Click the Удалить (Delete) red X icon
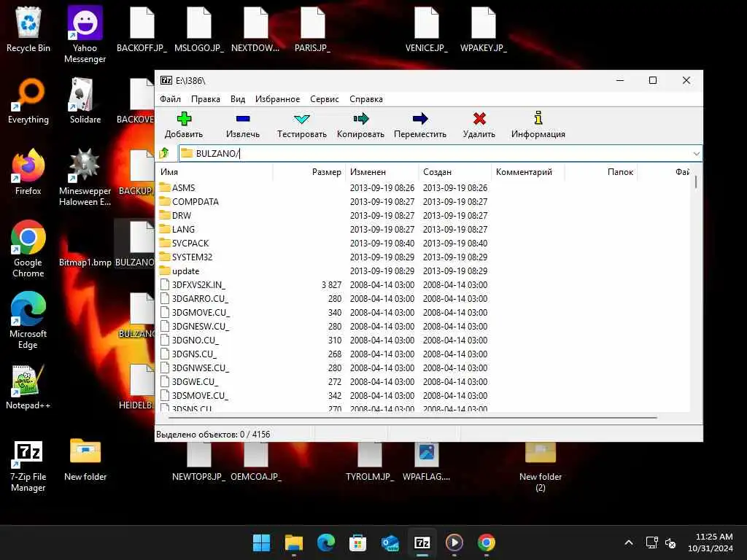Screen dimensions: 747x560 click(479, 119)
